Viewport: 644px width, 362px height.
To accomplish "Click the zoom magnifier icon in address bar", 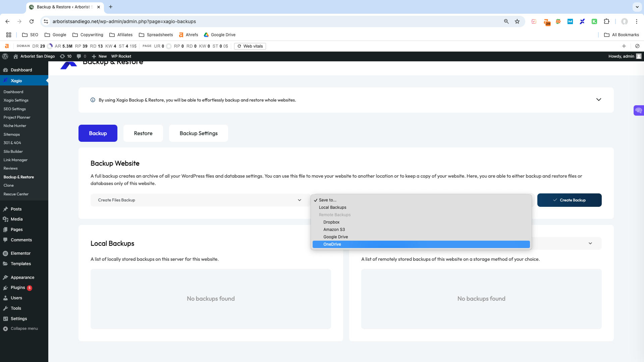I will coord(506,21).
